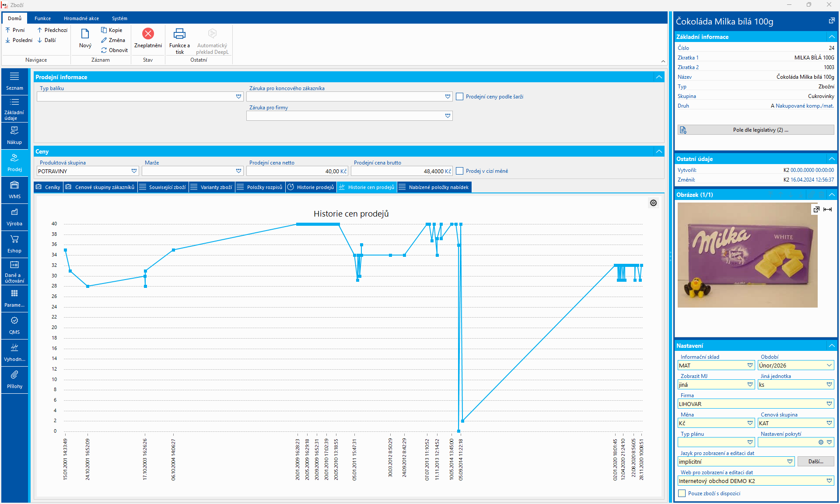Toggle Prodej v cizí měně checkbox
Viewport: 840px width, 504px height.
pyautogui.click(x=459, y=171)
